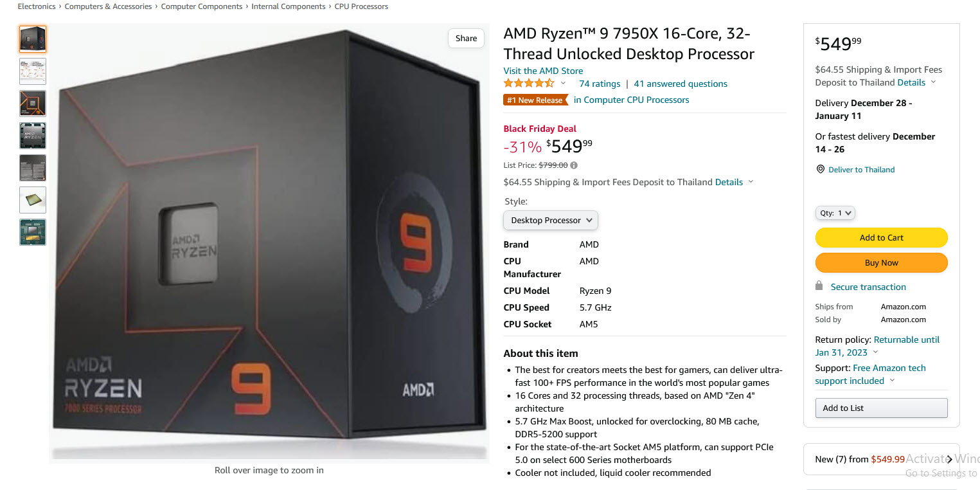Click the Add to Cart button

(x=880, y=237)
